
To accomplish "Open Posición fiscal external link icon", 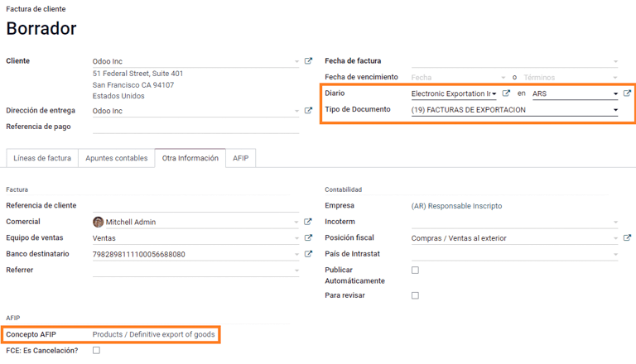I will tap(627, 238).
